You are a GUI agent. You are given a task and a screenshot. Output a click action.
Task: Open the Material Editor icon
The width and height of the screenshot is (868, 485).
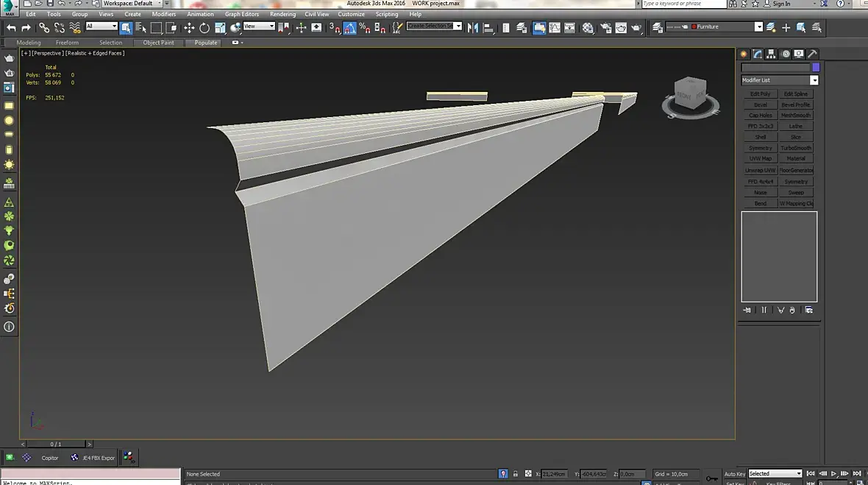click(588, 28)
